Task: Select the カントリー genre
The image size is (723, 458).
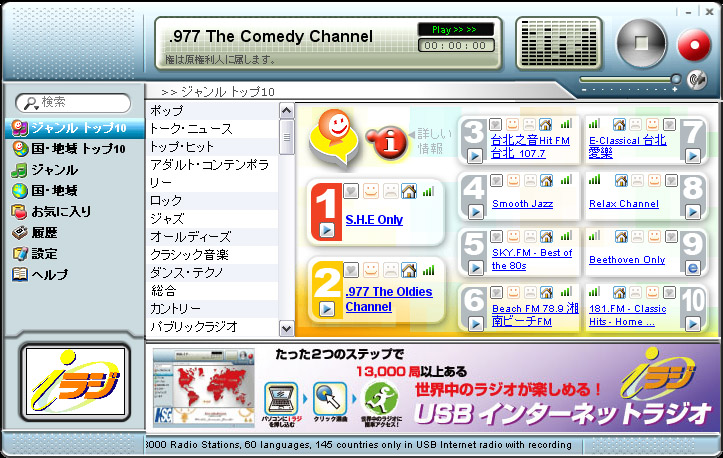Action: pyautogui.click(x=213, y=309)
